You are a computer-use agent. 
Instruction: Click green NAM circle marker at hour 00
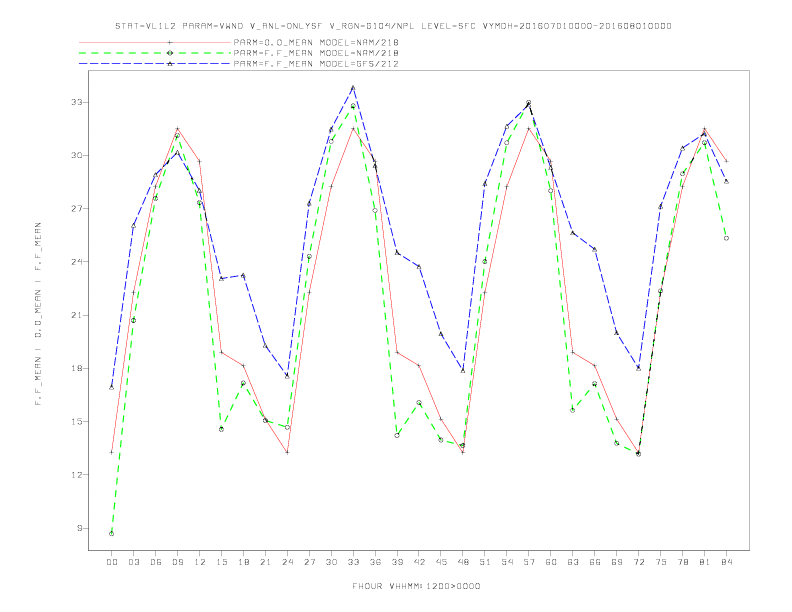(112, 534)
